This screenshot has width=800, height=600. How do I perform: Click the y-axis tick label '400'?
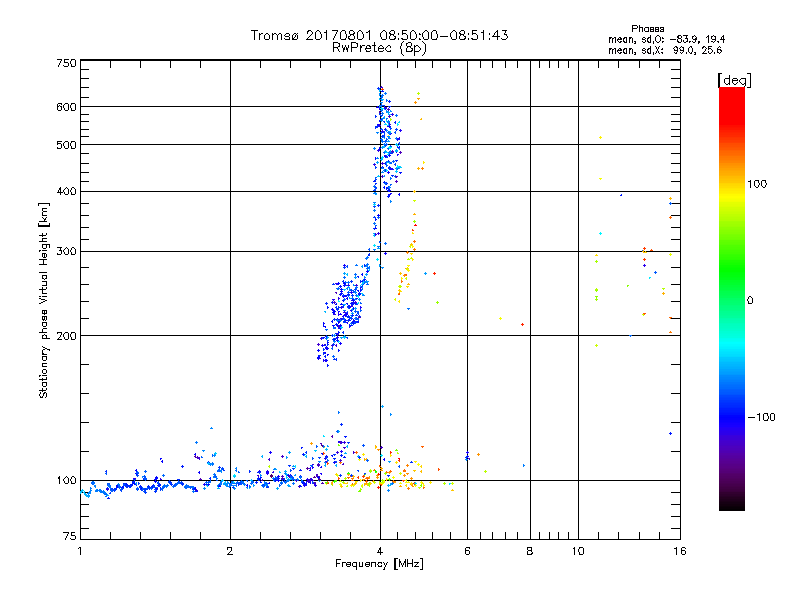pos(66,192)
